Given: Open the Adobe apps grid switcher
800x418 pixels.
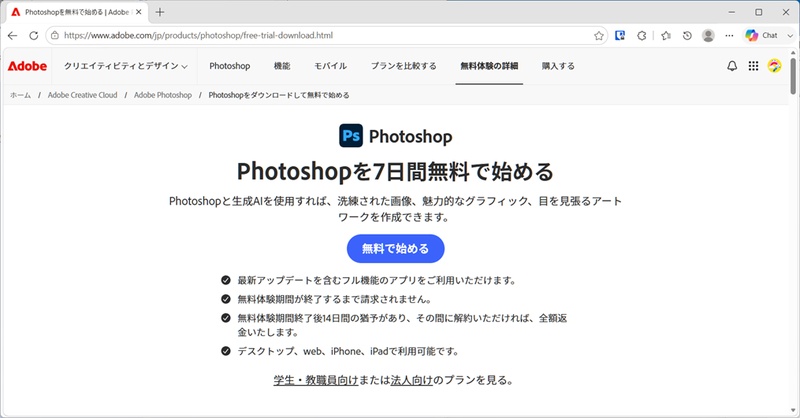Looking at the screenshot, I should click(753, 66).
